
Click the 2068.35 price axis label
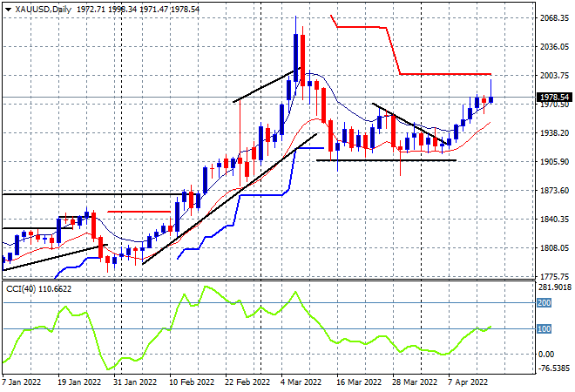coord(554,17)
